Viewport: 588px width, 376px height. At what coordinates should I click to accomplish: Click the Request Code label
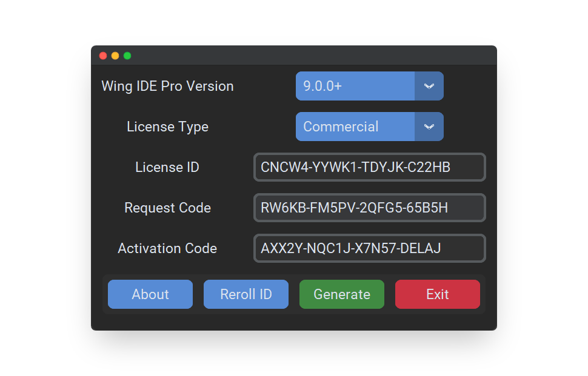pyautogui.click(x=168, y=208)
